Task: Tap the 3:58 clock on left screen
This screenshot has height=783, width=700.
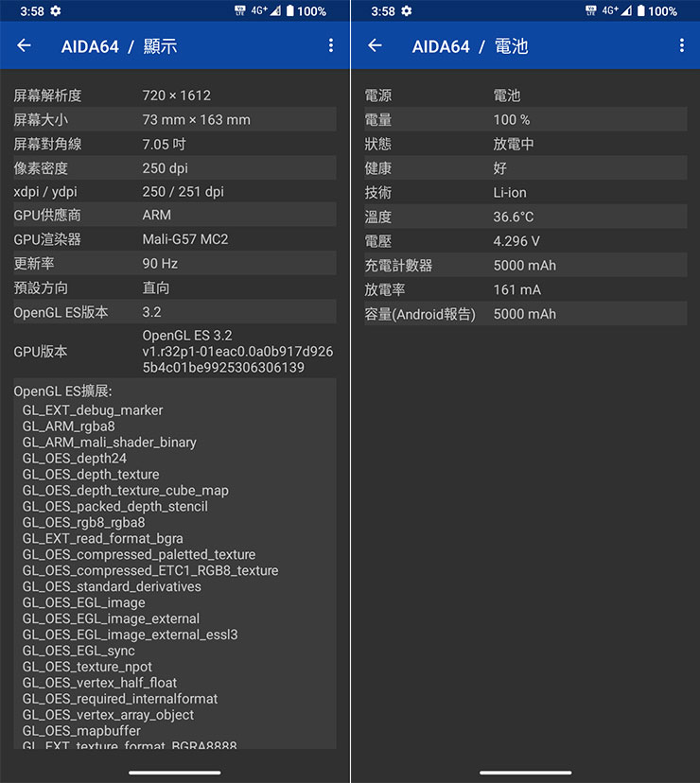Action: point(32,11)
